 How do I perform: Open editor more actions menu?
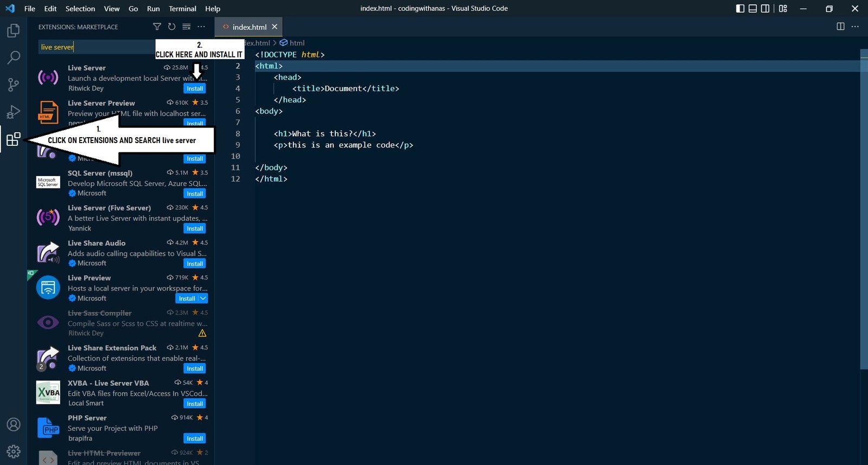pyautogui.click(x=855, y=27)
